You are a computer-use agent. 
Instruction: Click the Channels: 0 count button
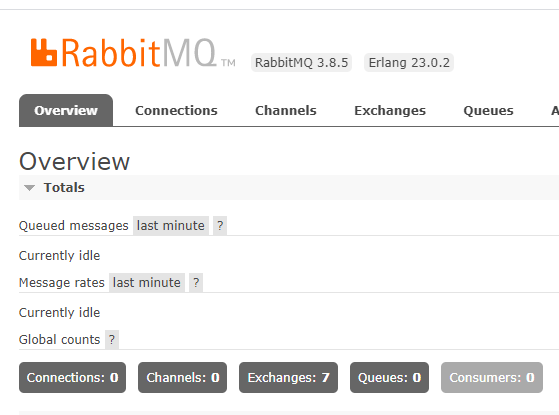pyautogui.click(x=183, y=378)
